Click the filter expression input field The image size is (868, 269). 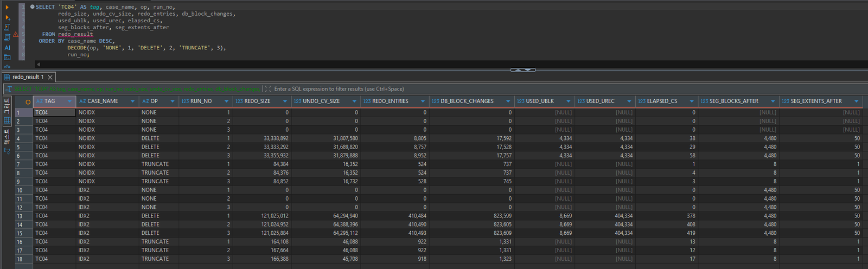(x=567, y=89)
